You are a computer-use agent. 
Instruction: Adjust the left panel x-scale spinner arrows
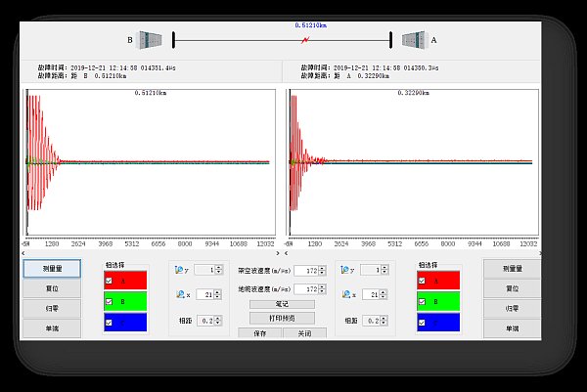(x=219, y=294)
